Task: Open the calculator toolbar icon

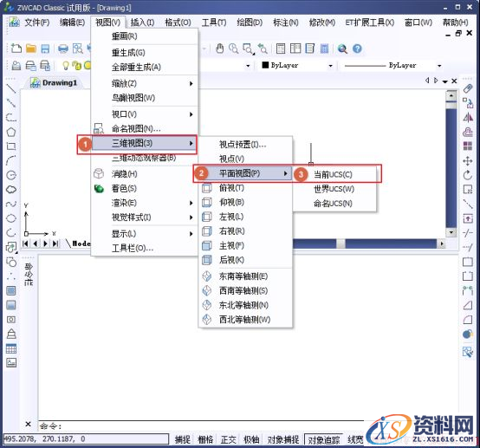Action: coord(325,49)
